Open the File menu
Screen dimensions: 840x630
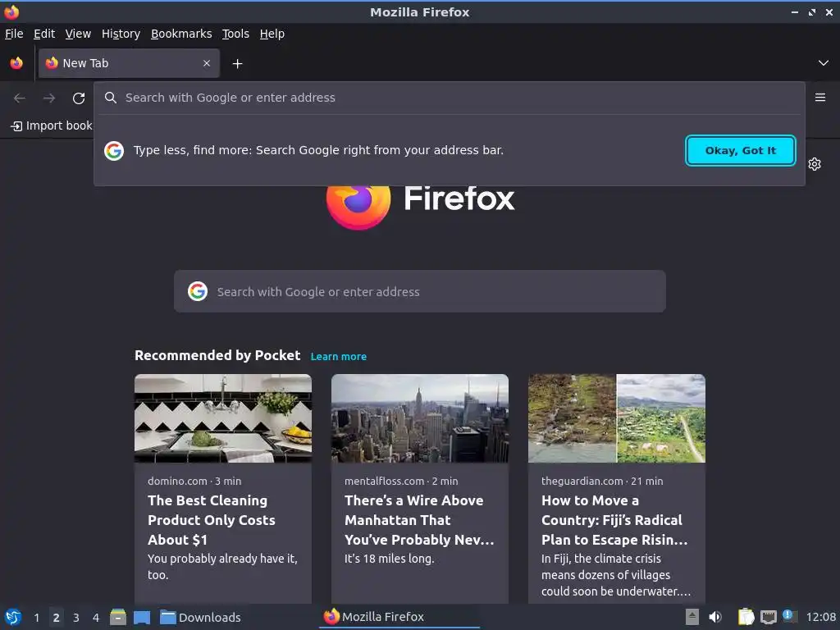14,34
